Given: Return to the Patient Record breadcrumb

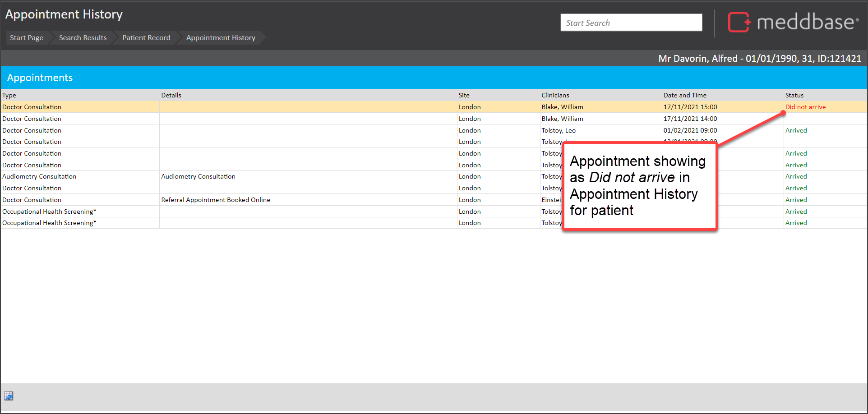Looking at the screenshot, I should tap(146, 38).
